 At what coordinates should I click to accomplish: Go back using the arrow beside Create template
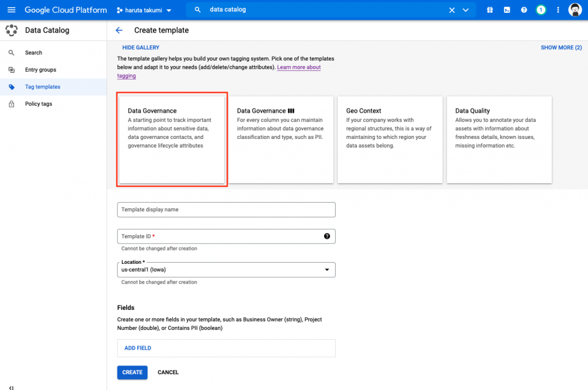coord(119,30)
